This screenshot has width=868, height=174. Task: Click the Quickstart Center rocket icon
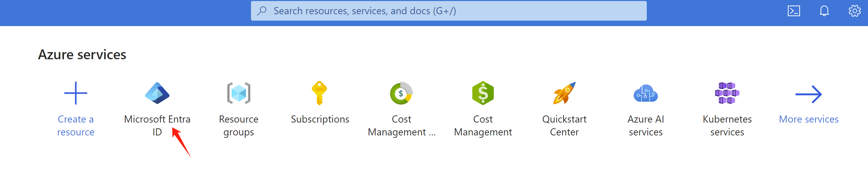(564, 93)
